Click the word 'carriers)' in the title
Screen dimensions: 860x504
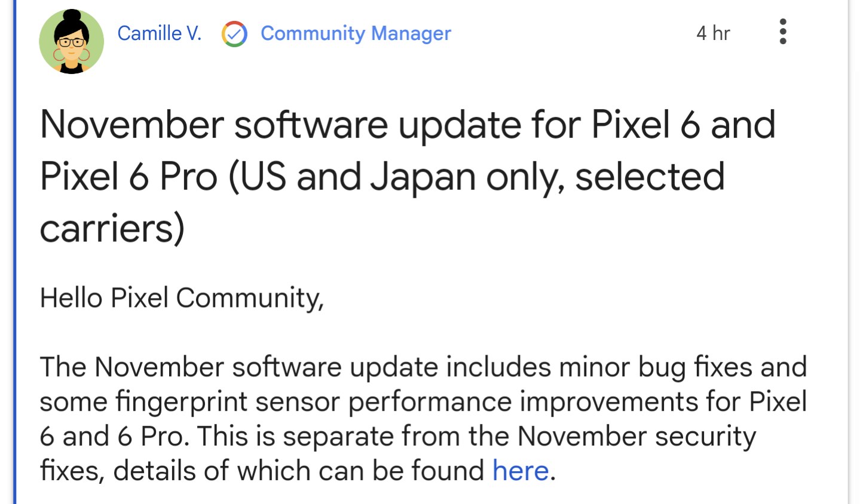112,229
